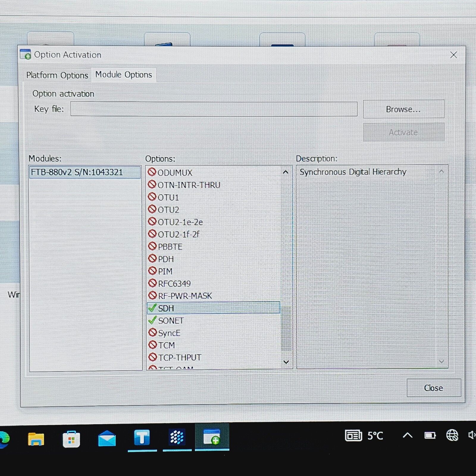Screen dimensions: 476x476
Task: Select the OTU2-1f-2f option text
Action: tap(178, 234)
